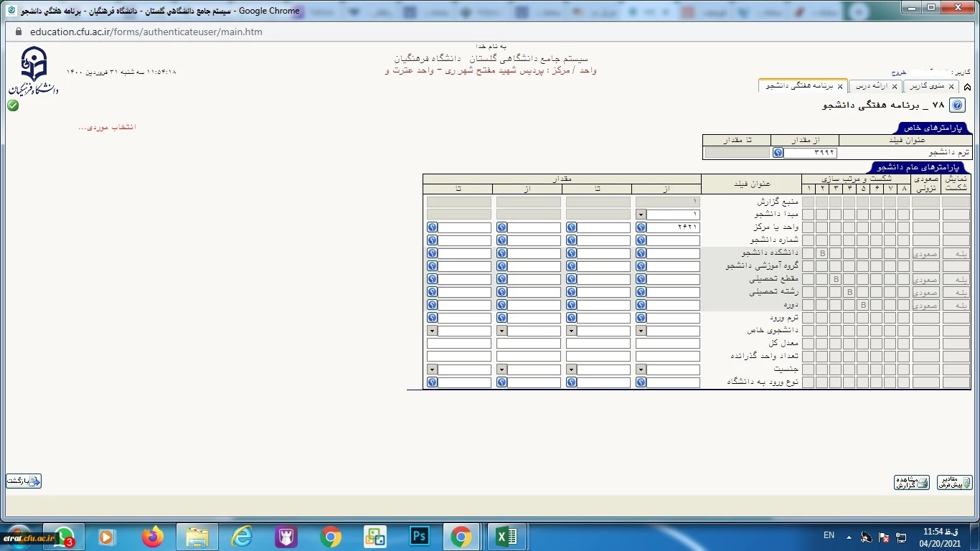Click the help icon beside the form title
Image resolution: width=980 pixels, height=551 pixels.
click(x=957, y=105)
